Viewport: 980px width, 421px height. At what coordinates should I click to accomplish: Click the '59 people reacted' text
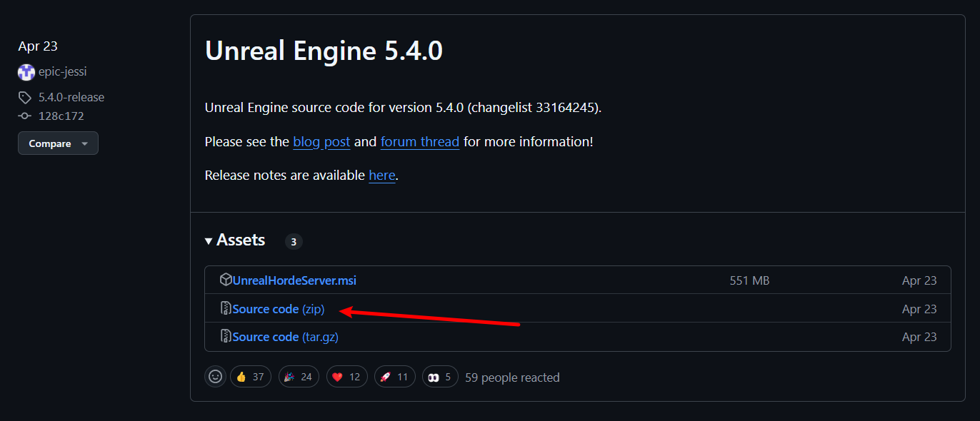(512, 377)
